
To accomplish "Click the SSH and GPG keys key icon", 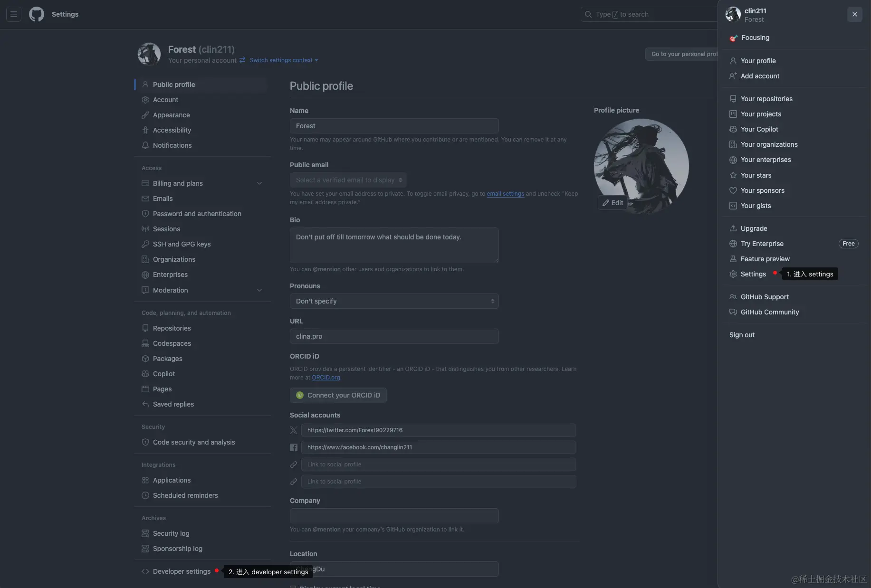I will coord(145,244).
